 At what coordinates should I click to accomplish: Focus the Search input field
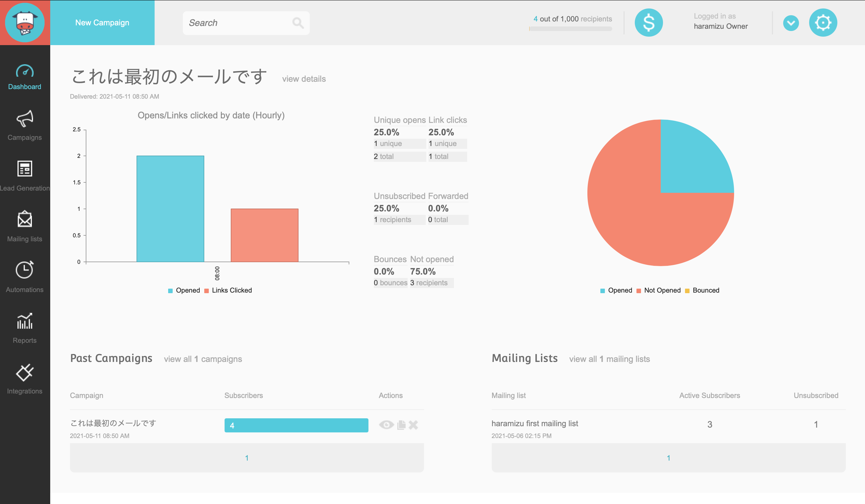pyautogui.click(x=246, y=23)
